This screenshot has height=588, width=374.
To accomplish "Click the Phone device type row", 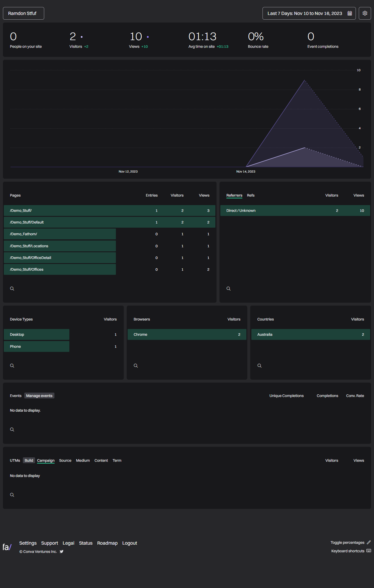I will click(63, 347).
